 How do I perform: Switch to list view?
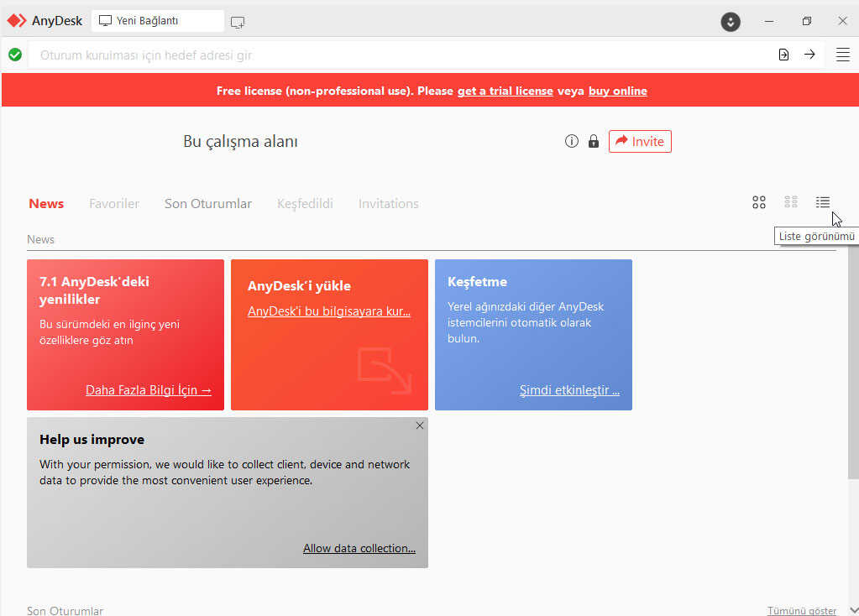tap(823, 202)
